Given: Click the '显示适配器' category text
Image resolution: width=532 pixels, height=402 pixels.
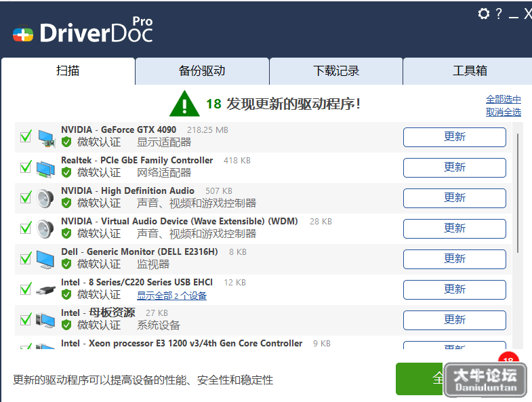Looking at the screenshot, I should pos(164,142).
